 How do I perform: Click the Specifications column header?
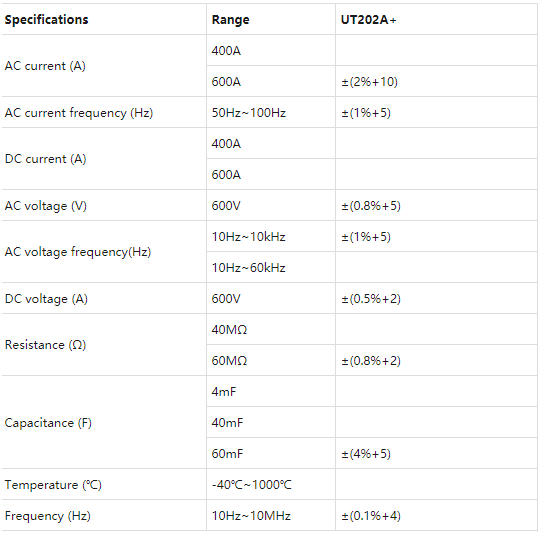[46, 20]
